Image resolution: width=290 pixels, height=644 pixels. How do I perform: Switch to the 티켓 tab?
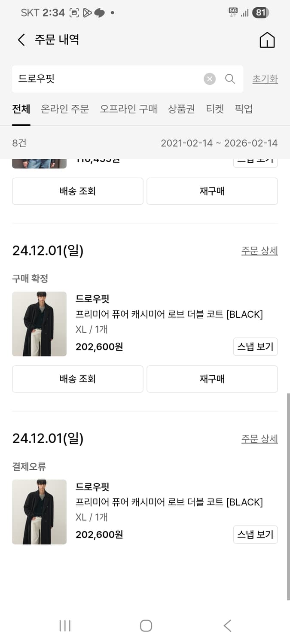point(215,109)
